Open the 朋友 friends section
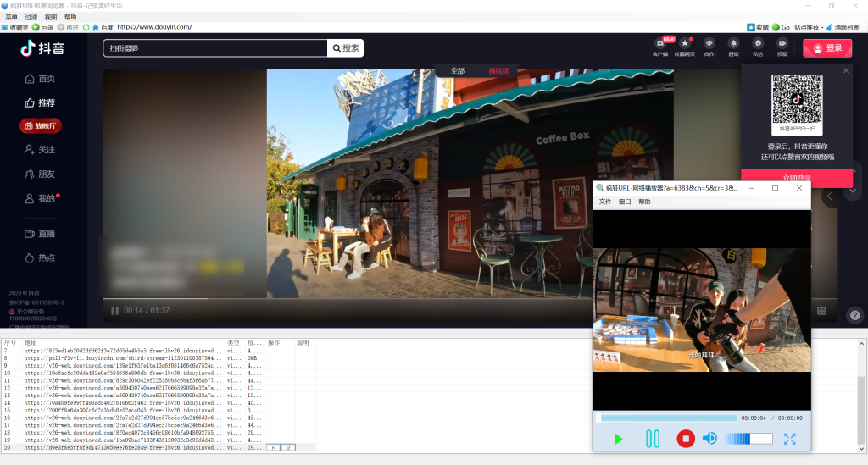The height and width of the screenshot is (465, 868). click(x=40, y=174)
